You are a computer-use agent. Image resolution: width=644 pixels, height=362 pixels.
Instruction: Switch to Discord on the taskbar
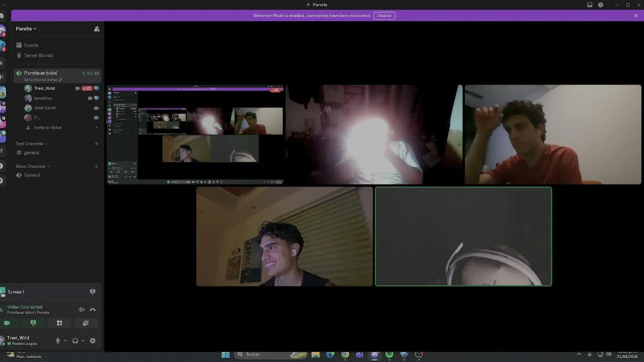coord(374,354)
